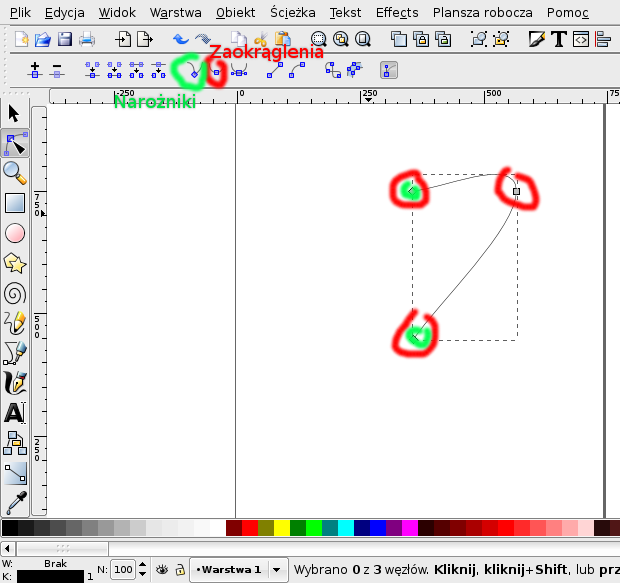The image size is (620, 583).
Task: Select the Node editing tool
Action: pos(15,143)
